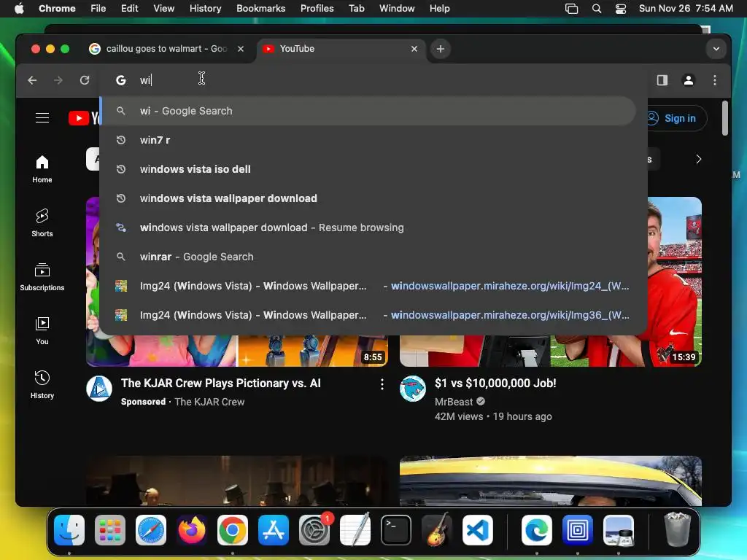
Task: Click the YouTube logo
Action: [83, 118]
